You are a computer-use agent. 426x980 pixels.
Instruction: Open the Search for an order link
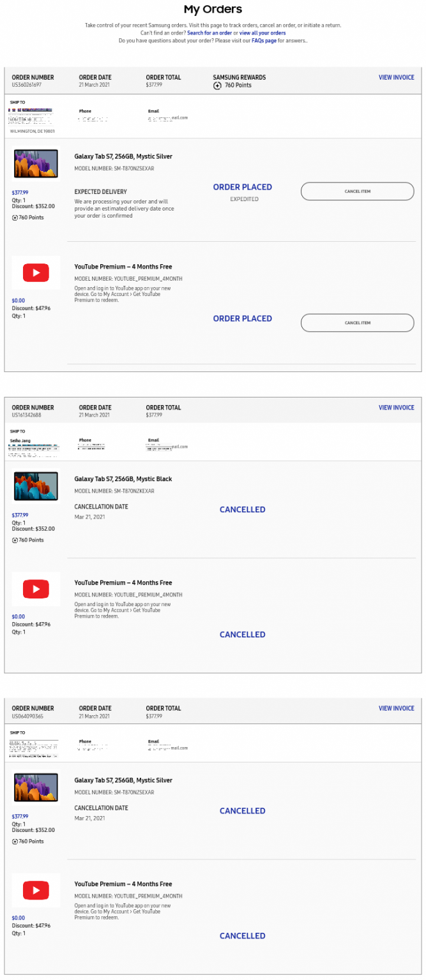pyautogui.click(x=209, y=33)
